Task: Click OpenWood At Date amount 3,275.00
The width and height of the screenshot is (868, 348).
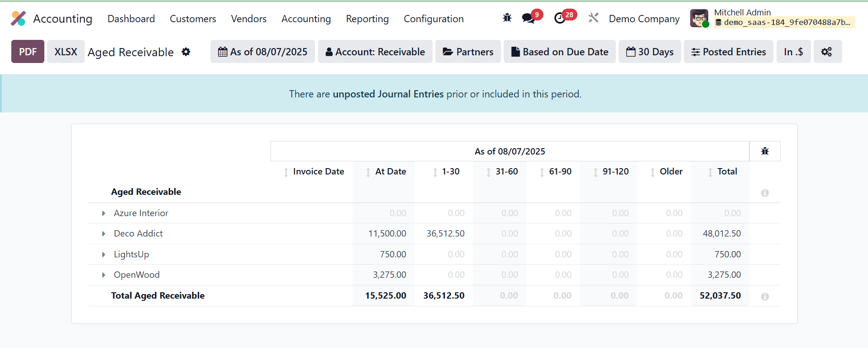Action: 389,275
